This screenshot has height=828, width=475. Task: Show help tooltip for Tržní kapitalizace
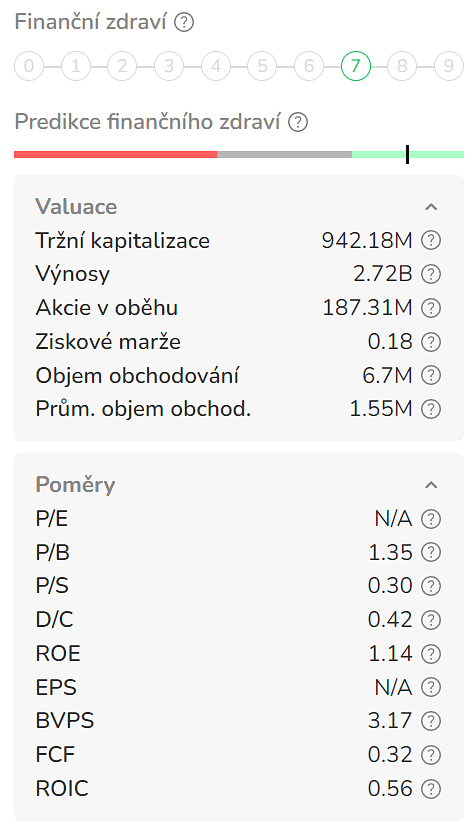click(x=431, y=241)
